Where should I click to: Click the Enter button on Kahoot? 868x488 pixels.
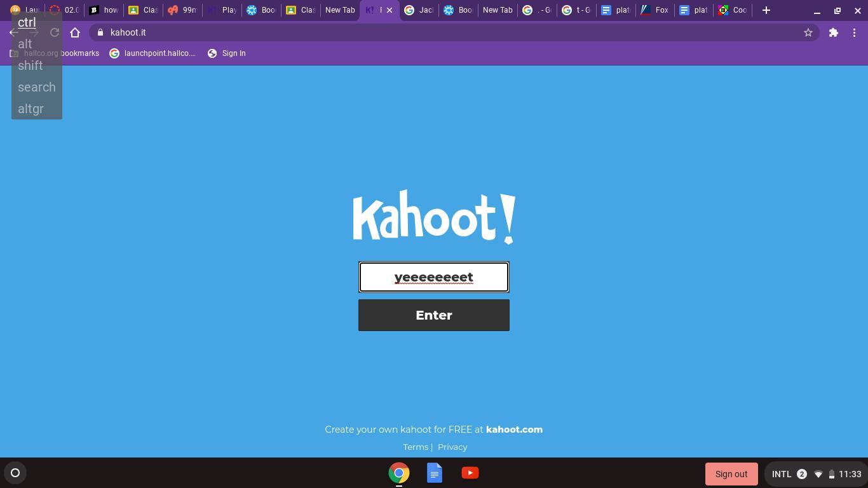pos(434,315)
